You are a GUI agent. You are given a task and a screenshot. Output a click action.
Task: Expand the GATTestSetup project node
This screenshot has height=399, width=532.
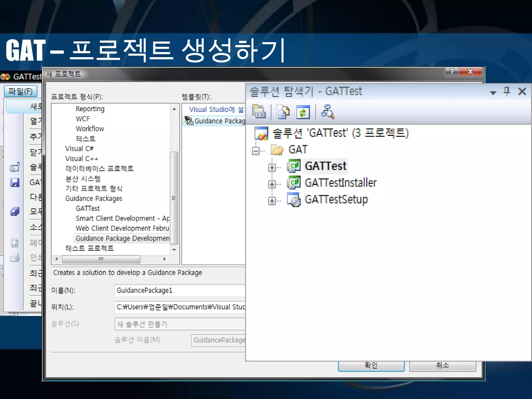click(272, 201)
